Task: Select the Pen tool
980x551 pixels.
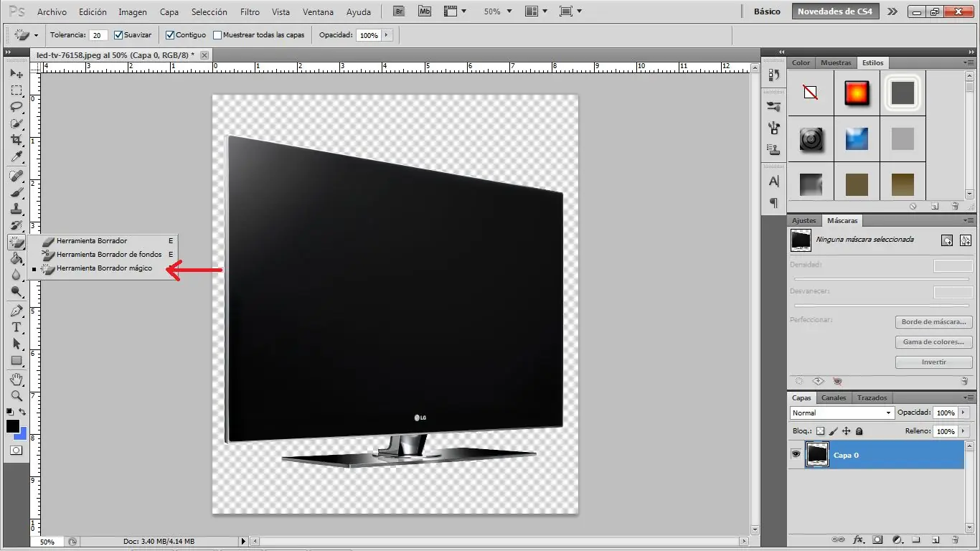Action: (x=16, y=311)
